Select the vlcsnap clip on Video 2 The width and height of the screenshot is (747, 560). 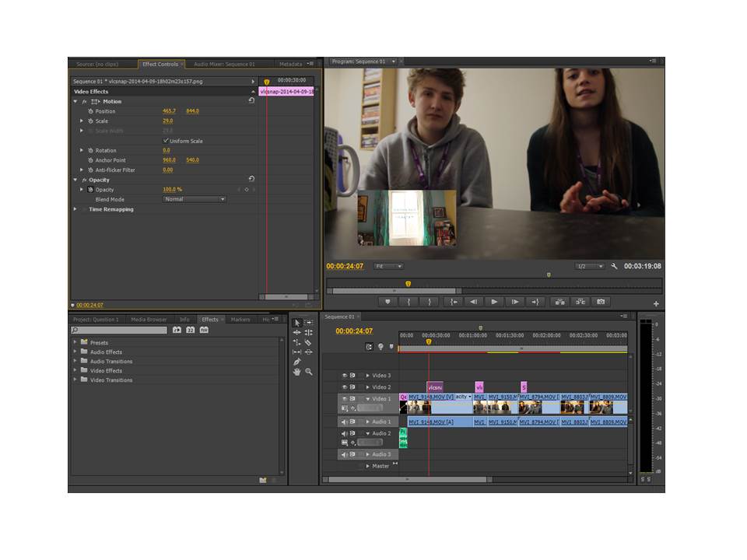click(434, 387)
